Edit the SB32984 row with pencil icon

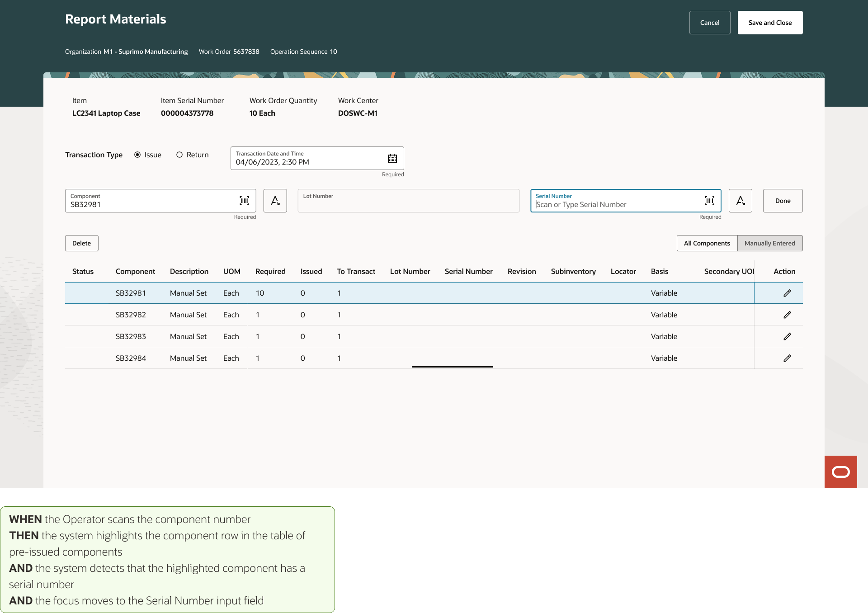pos(787,358)
